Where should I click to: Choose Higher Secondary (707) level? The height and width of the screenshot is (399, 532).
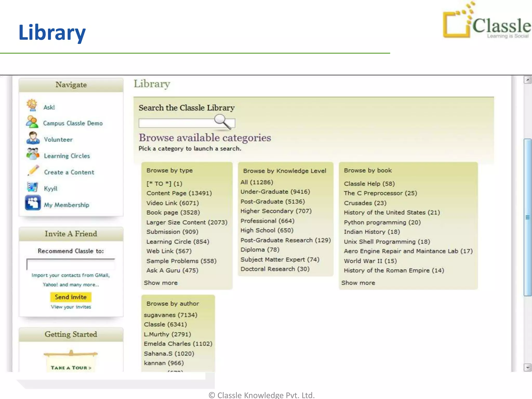coord(276,211)
